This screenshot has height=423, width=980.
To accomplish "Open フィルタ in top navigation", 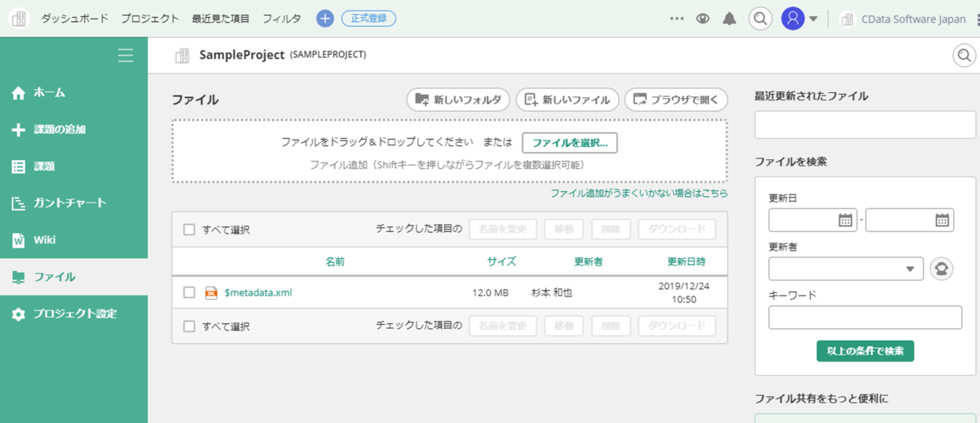I will [282, 19].
